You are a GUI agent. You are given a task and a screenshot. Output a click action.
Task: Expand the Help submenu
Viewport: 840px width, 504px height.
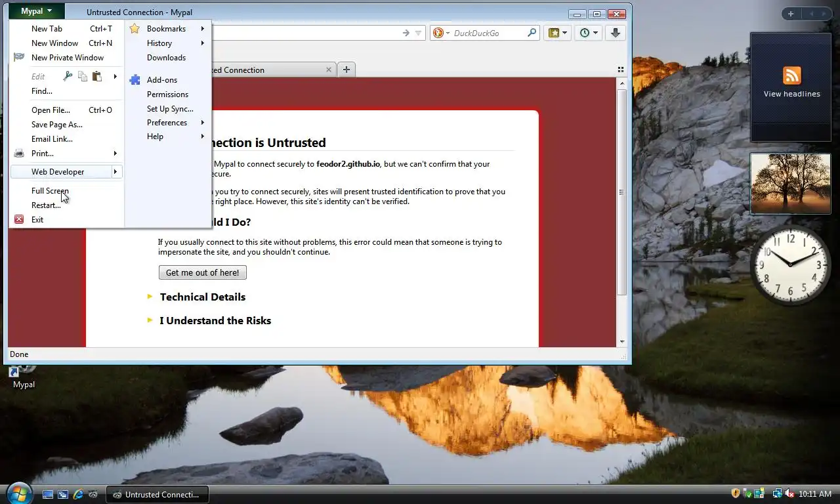coord(168,136)
